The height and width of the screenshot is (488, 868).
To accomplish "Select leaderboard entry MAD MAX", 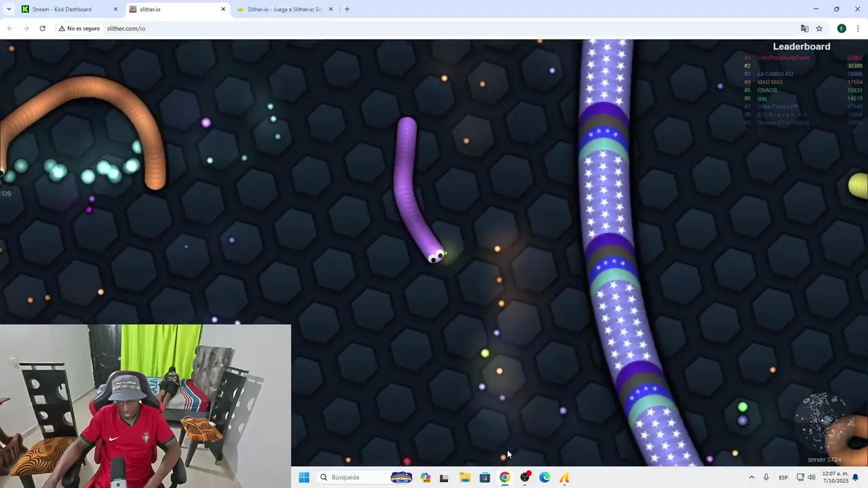I will click(770, 82).
